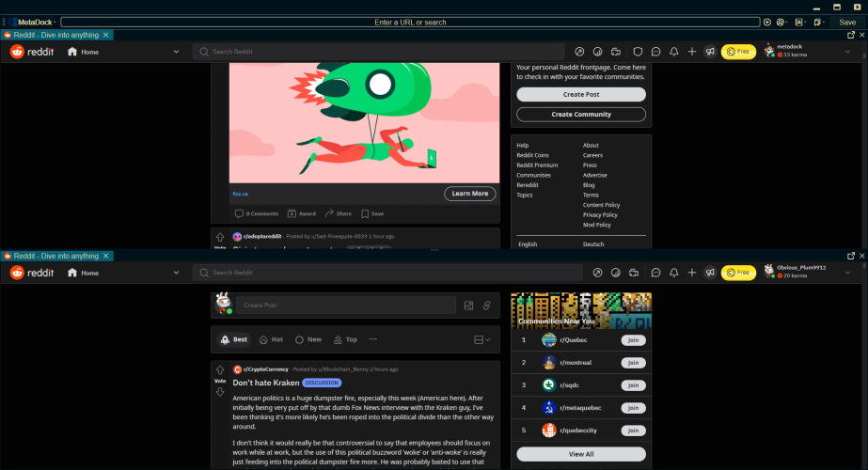Viewport: 868px width, 470px height.
Task: Click the advertise megaphone icon in top pane
Action: click(710, 52)
